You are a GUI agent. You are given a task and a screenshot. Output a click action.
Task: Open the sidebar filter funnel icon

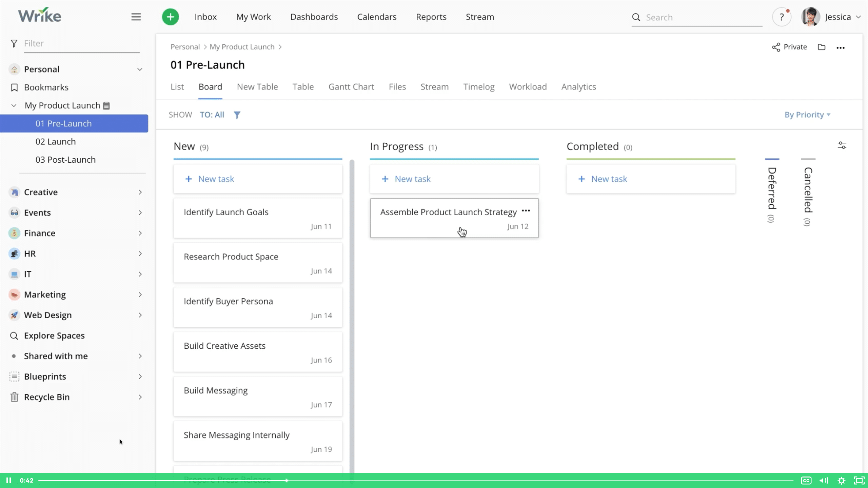coord(14,43)
